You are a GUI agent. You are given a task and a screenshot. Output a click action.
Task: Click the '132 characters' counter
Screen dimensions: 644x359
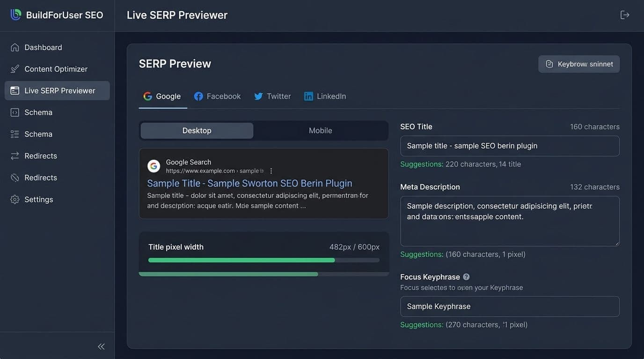pos(595,187)
